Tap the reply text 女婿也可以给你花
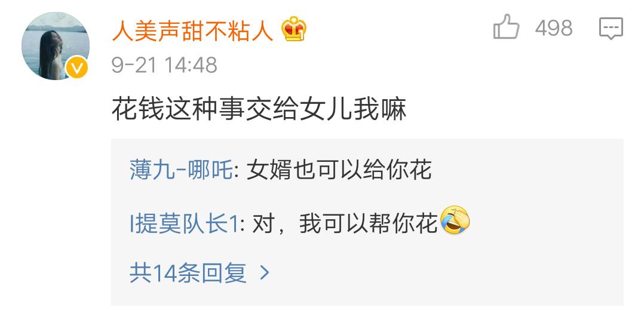 339,170
